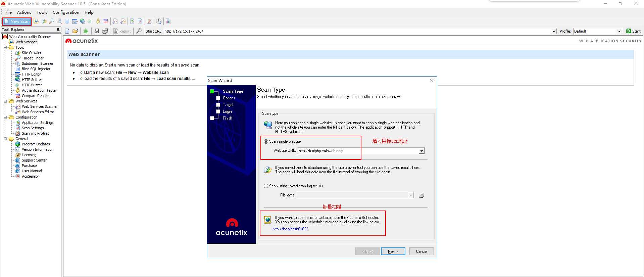Open the Filename dropdown arrow
644x277 pixels.
tap(411, 195)
